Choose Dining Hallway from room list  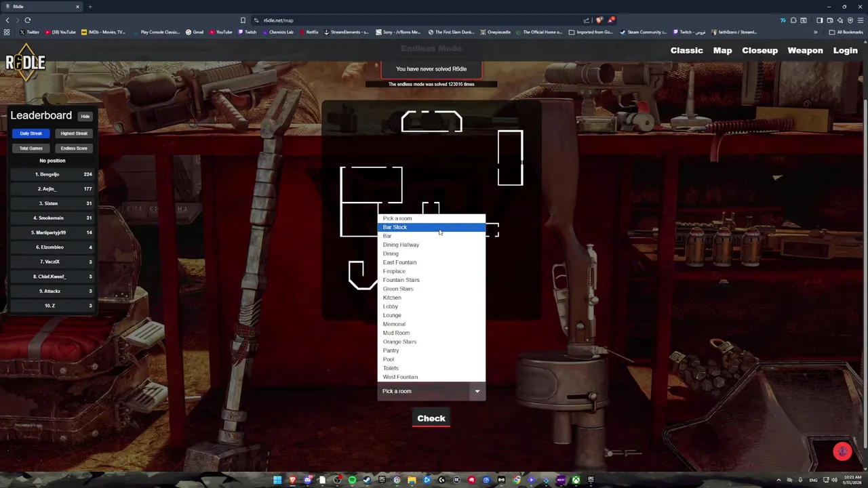(431, 245)
